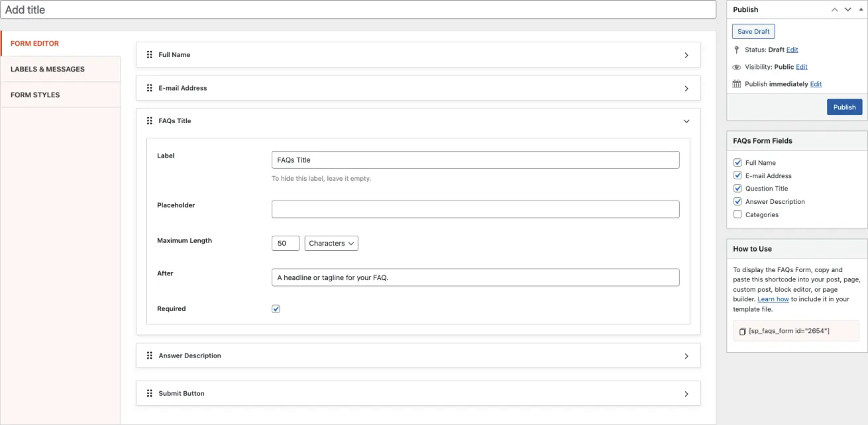Switch to Labels & Messages tab

(x=48, y=69)
